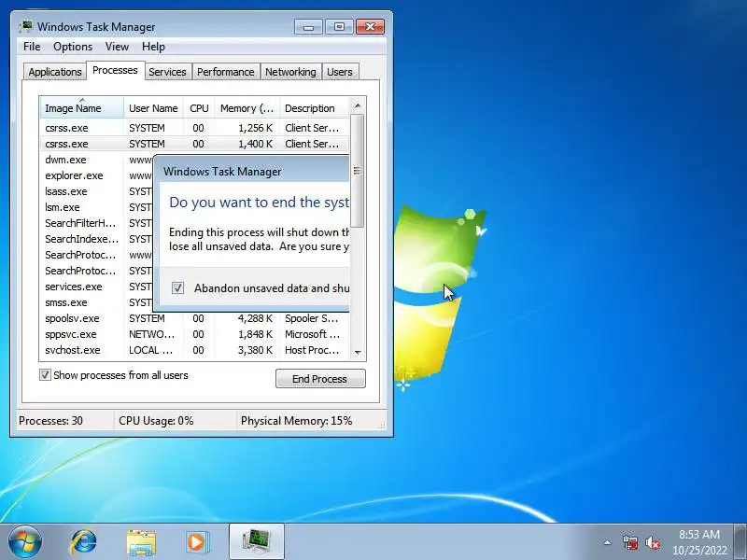Image resolution: width=747 pixels, height=560 pixels.
Task: Minimize the Windows Task Manager window
Action: coord(309,27)
